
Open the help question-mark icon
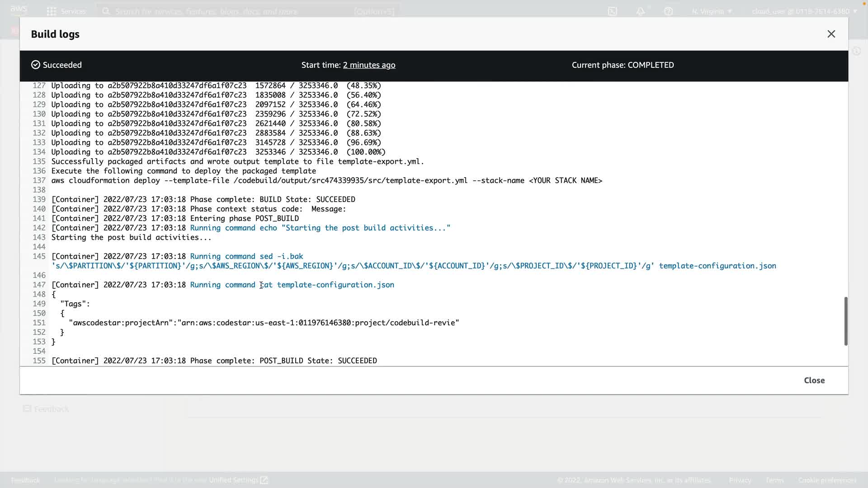668,11
